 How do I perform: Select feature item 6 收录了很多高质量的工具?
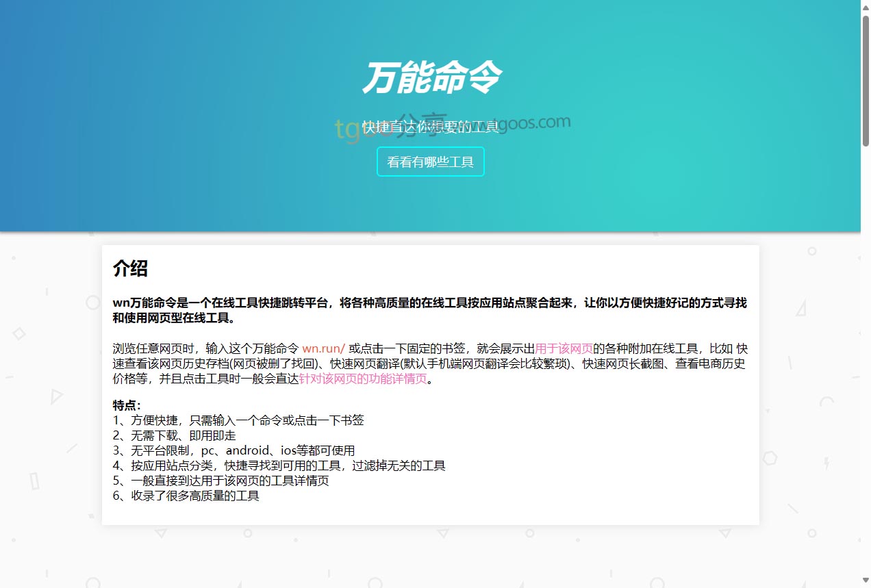(186, 496)
